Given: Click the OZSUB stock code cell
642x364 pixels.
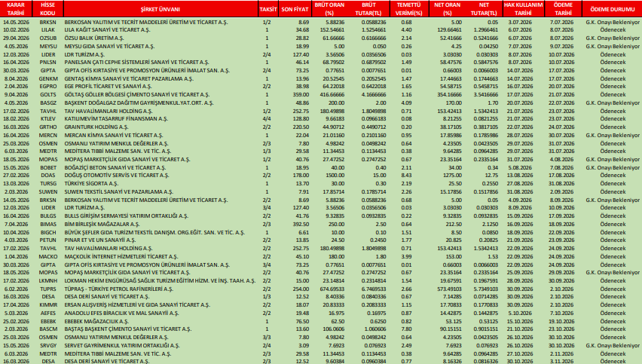Looking at the screenshot, I should tap(48, 38).
